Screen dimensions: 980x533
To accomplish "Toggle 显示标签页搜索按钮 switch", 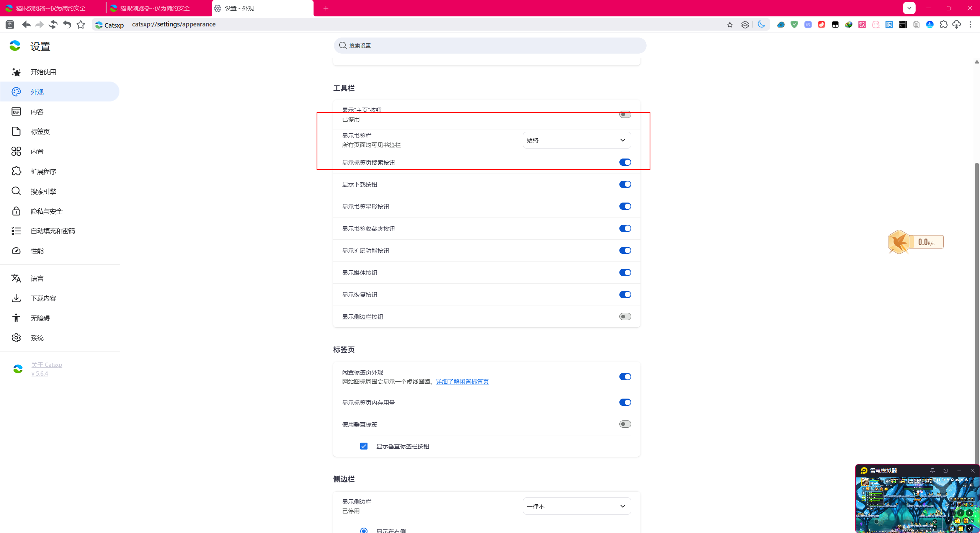I will 625,162.
